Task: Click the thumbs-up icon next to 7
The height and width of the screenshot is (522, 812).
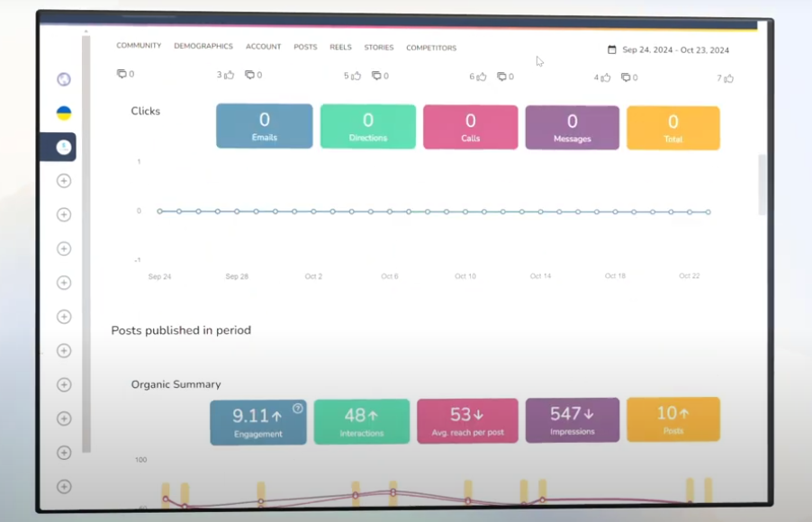Action: click(x=729, y=78)
